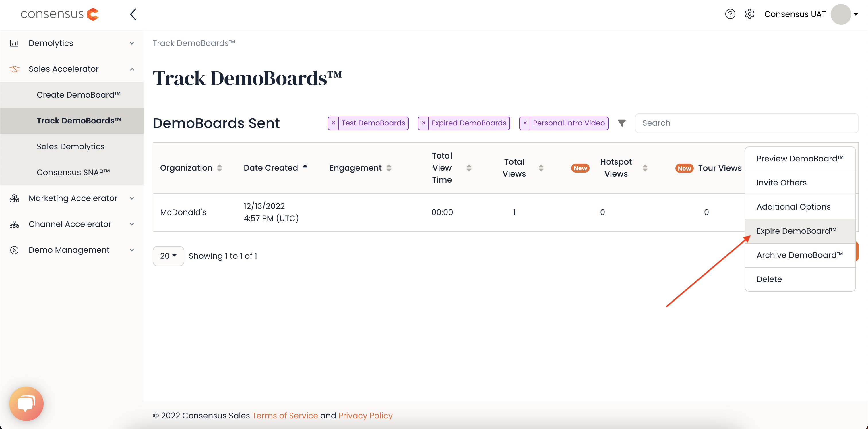Click the Track DemoBoards breadcrumb
The image size is (868, 429).
(x=194, y=43)
